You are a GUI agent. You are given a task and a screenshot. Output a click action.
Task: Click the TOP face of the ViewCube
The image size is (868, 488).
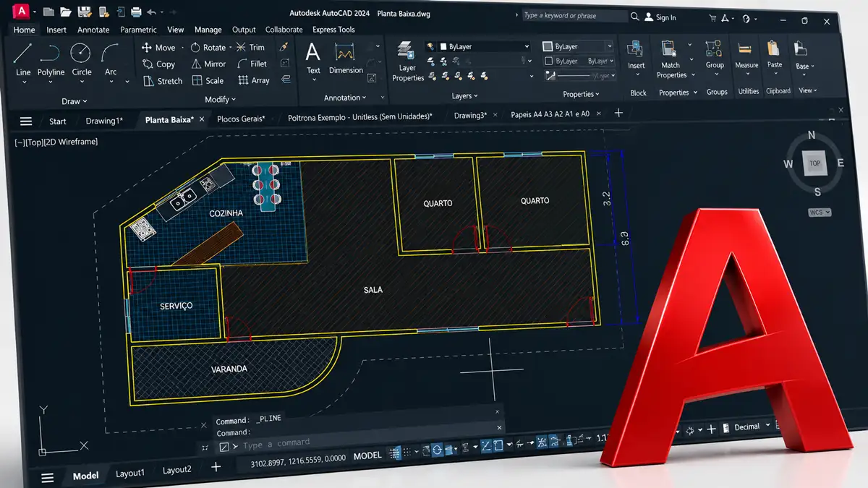tap(814, 163)
